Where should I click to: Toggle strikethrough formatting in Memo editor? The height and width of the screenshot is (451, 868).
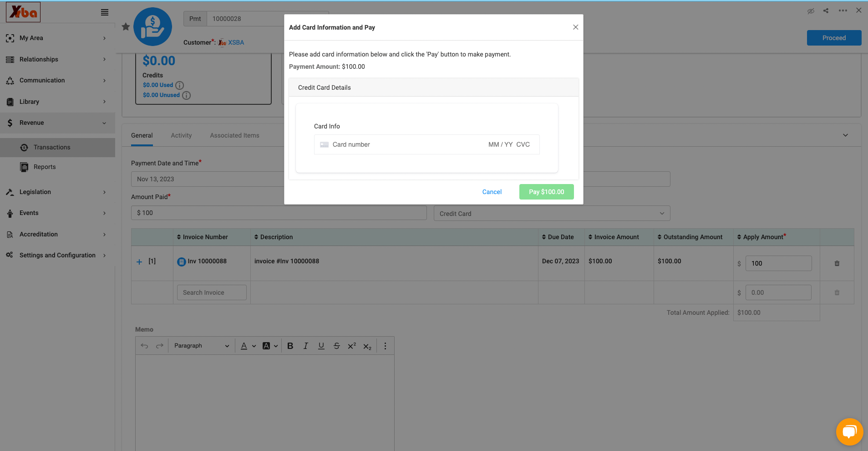point(337,346)
